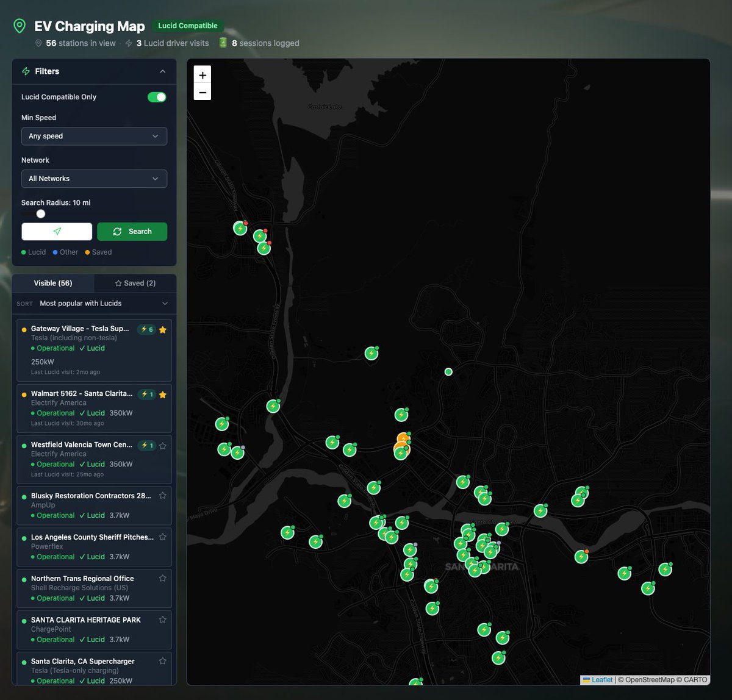
Task: Save the Santa Clarita, CA Supercharger star
Action: [x=163, y=661]
